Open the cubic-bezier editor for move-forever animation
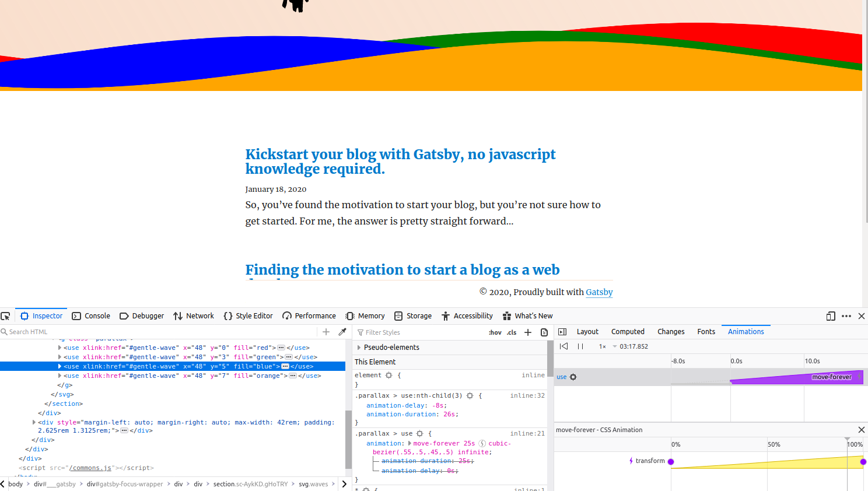The width and height of the screenshot is (868, 491). (482, 443)
